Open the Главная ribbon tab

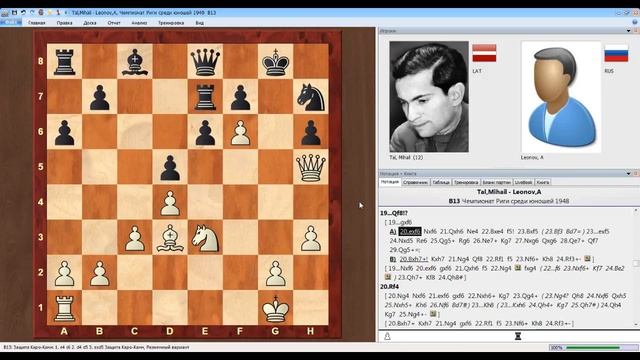click(x=37, y=23)
